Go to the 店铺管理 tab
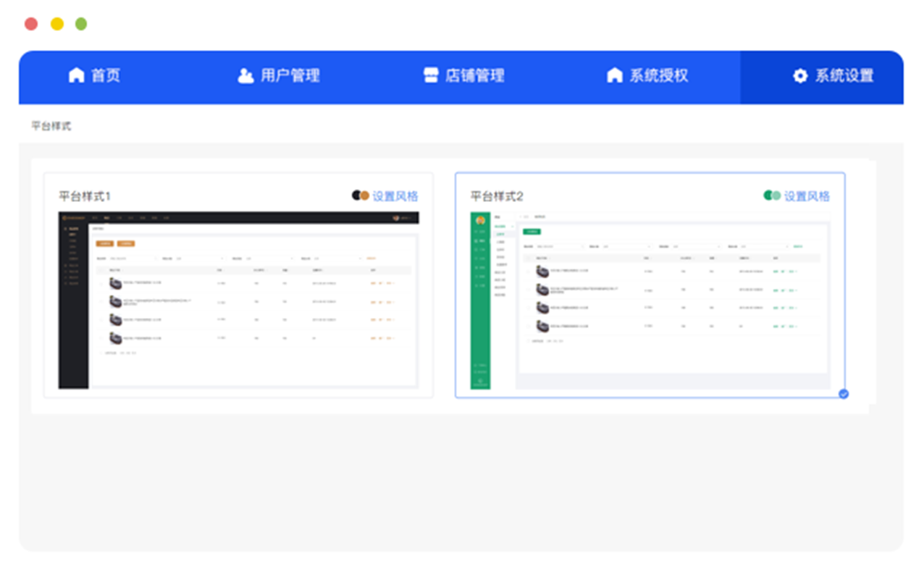The height and width of the screenshot is (572, 924). (474, 75)
